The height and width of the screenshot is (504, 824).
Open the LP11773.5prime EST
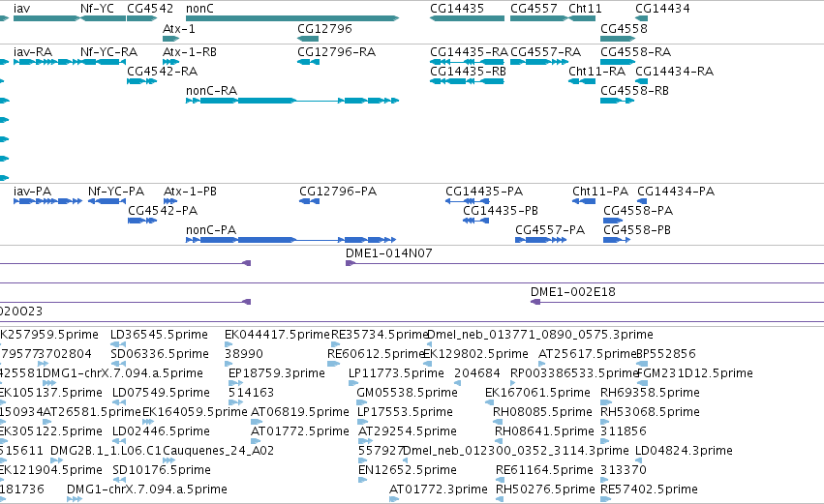pos(352,383)
